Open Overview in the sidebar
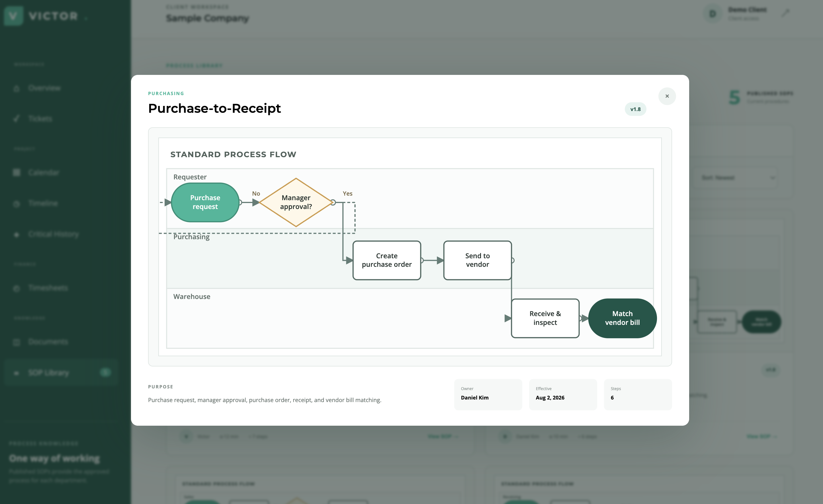 click(x=44, y=88)
